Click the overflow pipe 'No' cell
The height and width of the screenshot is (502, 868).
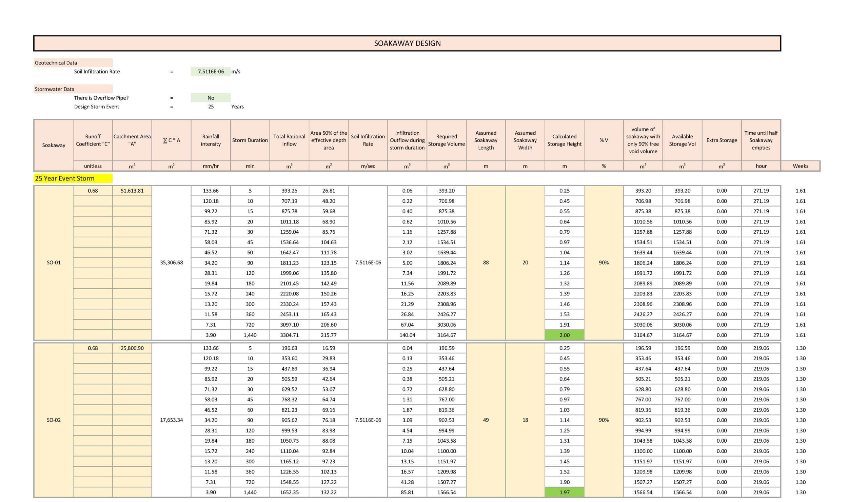tap(211, 98)
